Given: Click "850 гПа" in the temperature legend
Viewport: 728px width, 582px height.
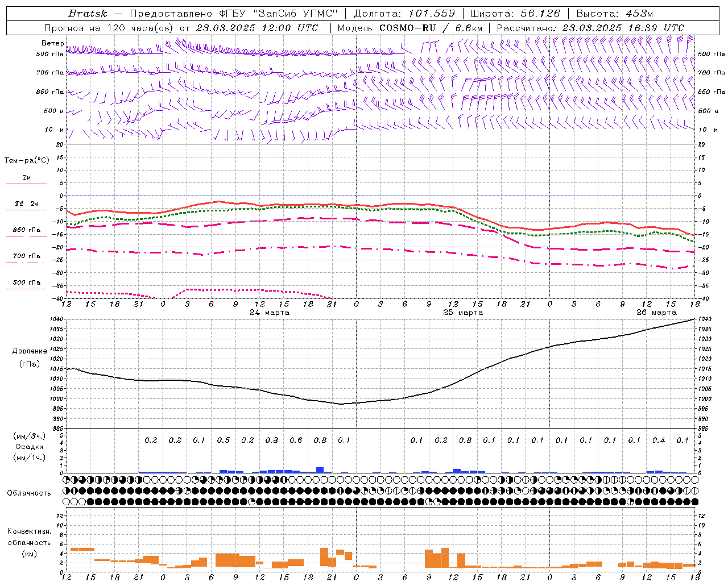Looking at the screenshot, I should pos(26,230).
